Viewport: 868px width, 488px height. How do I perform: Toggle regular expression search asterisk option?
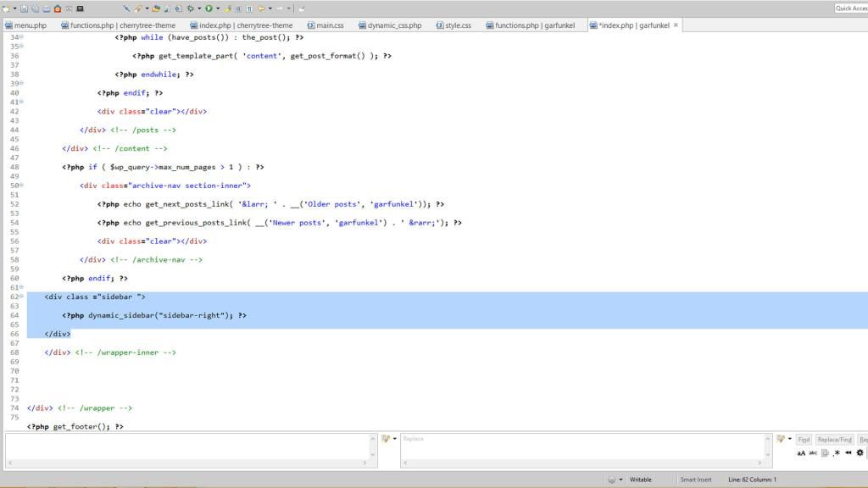click(x=837, y=452)
